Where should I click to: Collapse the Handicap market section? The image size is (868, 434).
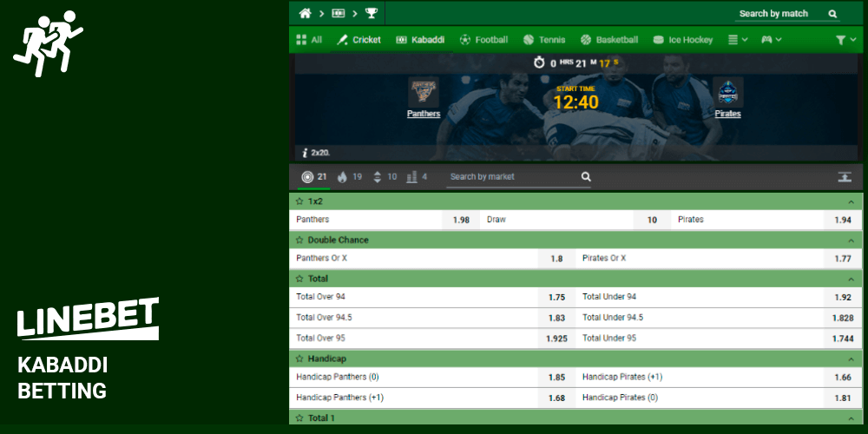click(x=852, y=358)
